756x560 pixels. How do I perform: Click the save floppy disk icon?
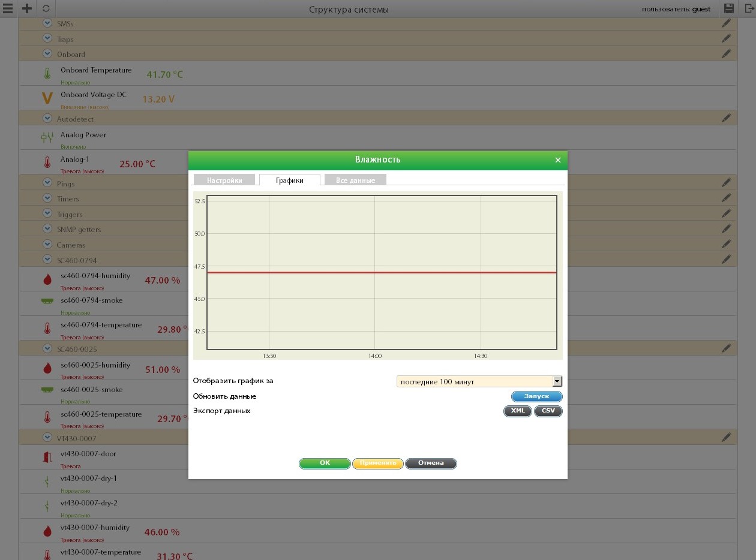click(729, 8)
